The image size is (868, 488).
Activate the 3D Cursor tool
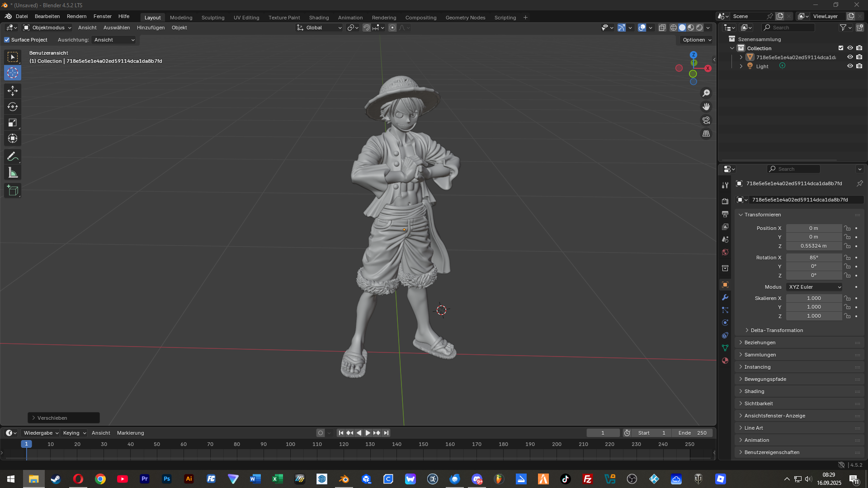pyautogui.click(x=13, y=73)
